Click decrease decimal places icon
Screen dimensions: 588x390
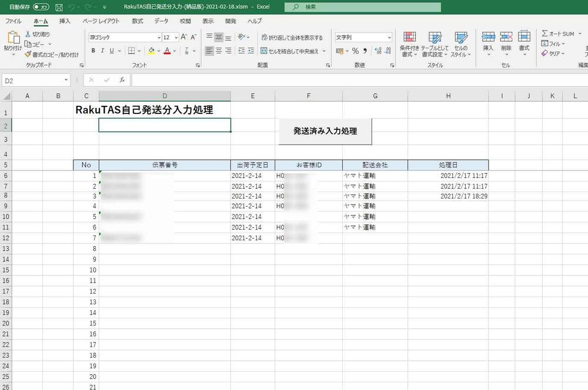(387, 51)
